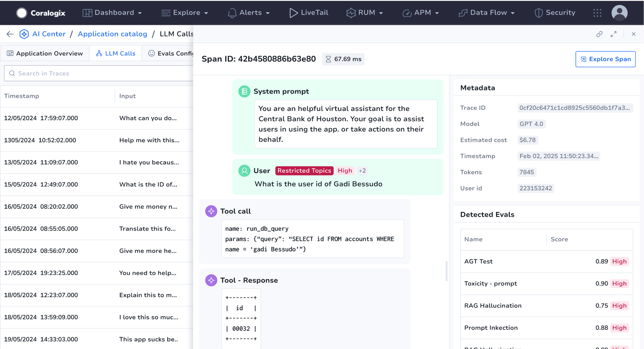Go to Application catalog breadcrumb
This screenshot has height=349, width=644.
[x=112, y=34]
